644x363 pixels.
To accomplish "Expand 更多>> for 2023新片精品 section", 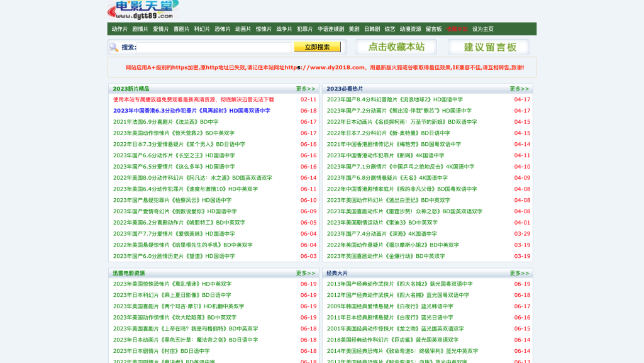I will 306,89.
